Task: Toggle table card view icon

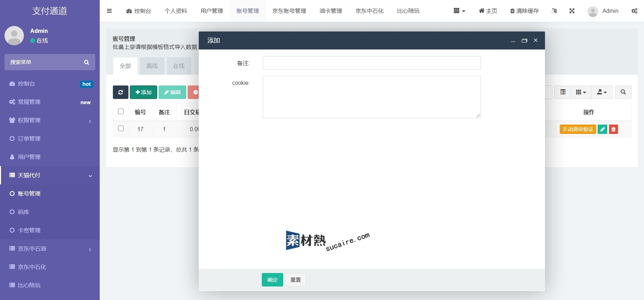Action: click(x=563, y=92)
